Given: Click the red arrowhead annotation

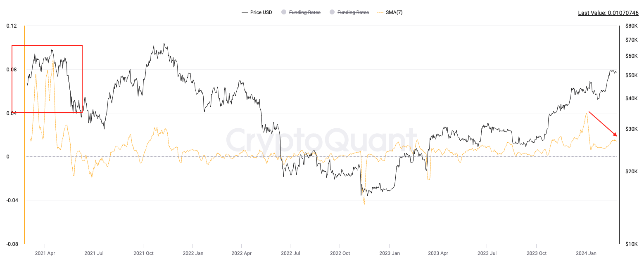Looking at the screenshot, I should click(615, 134).
